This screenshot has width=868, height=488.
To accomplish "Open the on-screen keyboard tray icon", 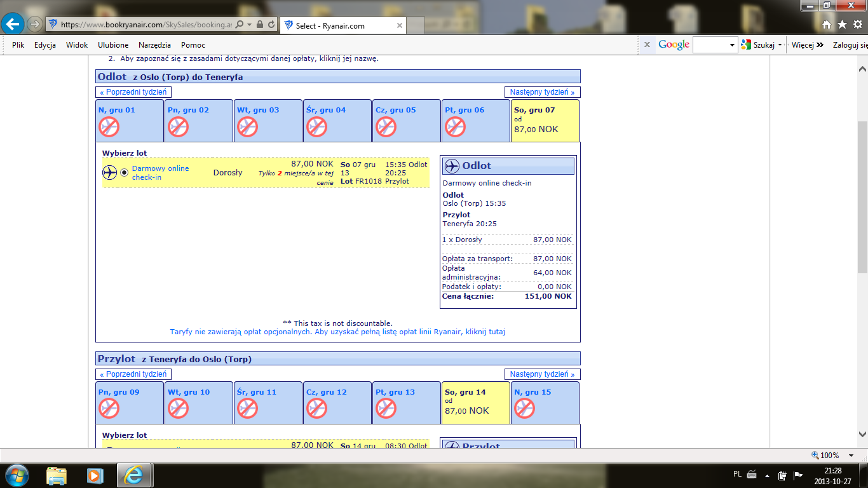I will click(x=752, y=475).
